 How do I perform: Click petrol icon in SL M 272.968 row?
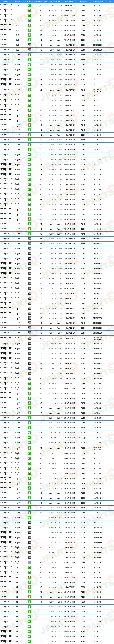[x=29, y=582]
